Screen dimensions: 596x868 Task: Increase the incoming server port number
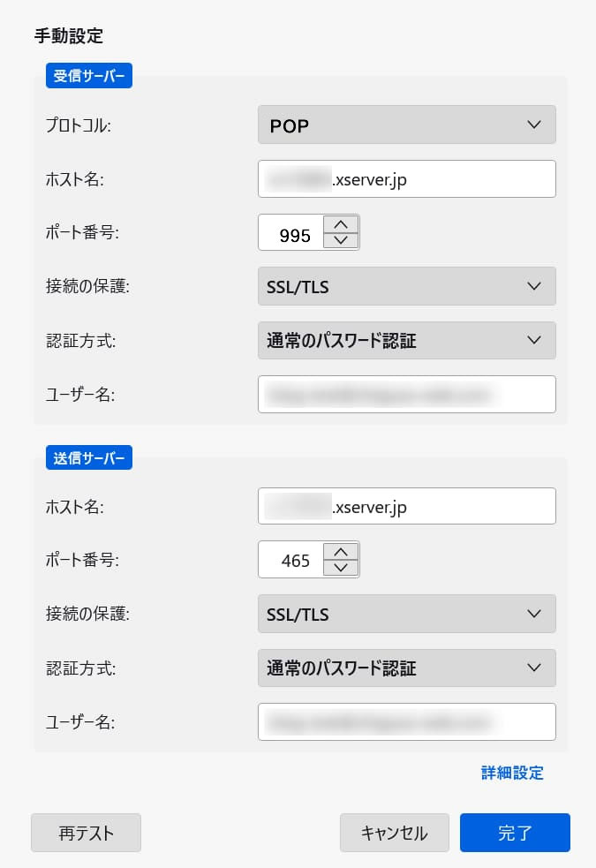341,224
